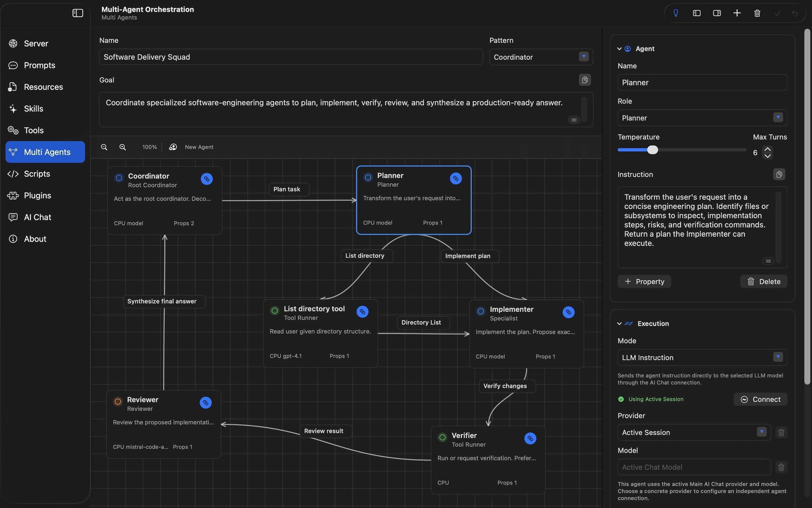Remove the Provider with trash icon
The image size is (812, 508).
click(781, 432)
